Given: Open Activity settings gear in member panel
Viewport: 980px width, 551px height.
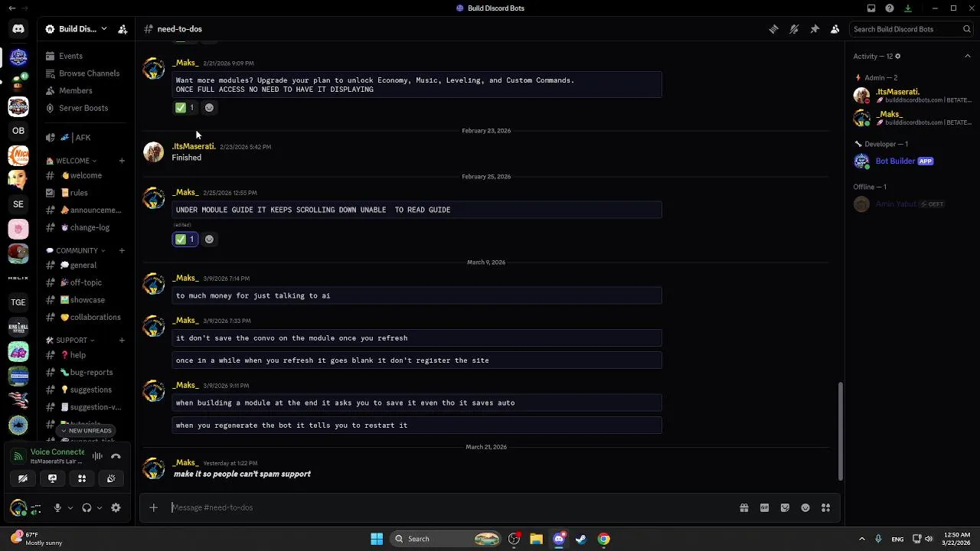Looking at the screenshot, I should [x=898, y=56].
